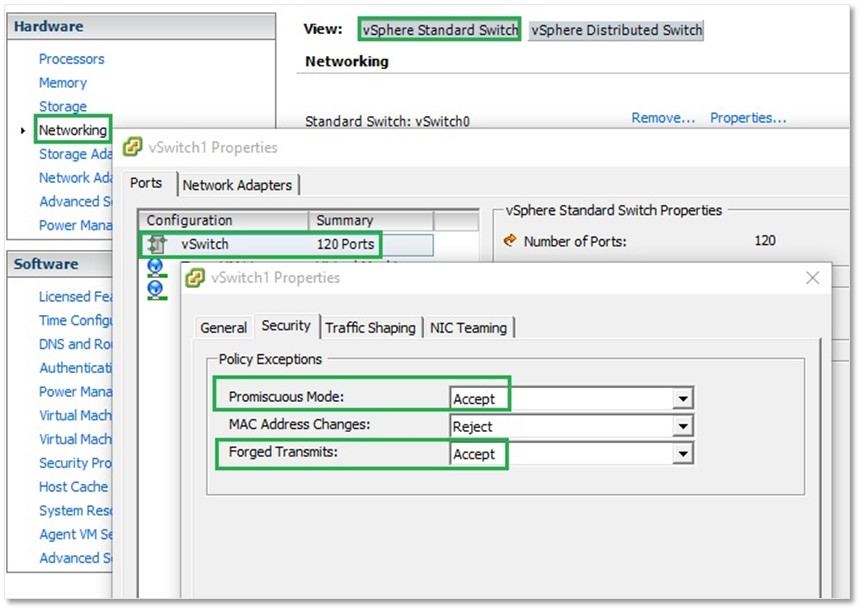The width and height of the screenshot is (861, 610).
Task: Click the Configuration column header
Action: click(x=223, y=220)
